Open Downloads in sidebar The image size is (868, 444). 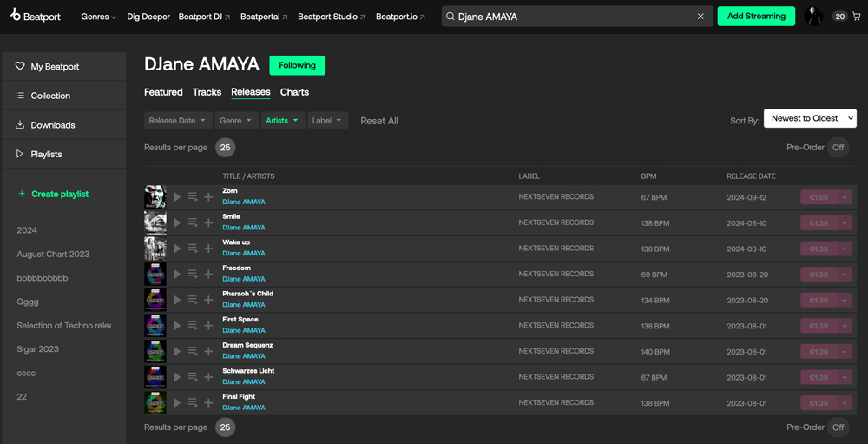point(64,125)
